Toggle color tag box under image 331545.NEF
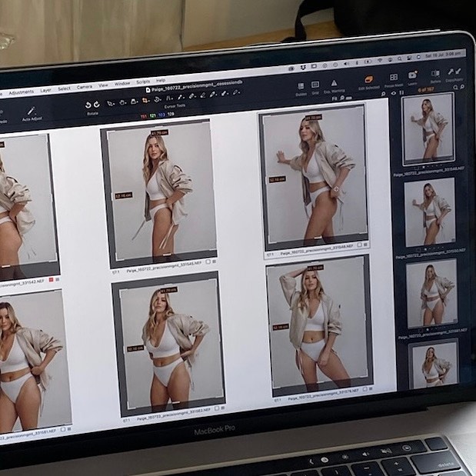The width and height of the screenshot is (476, 476). [209, 262]
